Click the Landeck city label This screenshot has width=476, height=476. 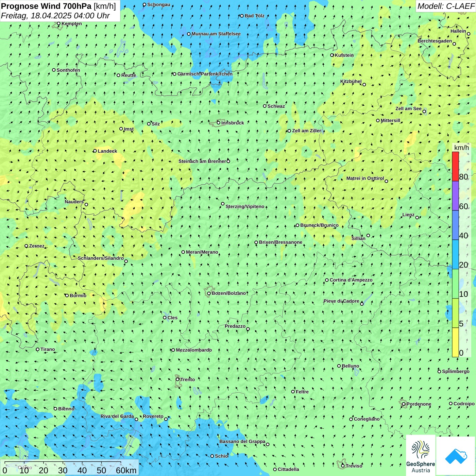coord(107,151)
